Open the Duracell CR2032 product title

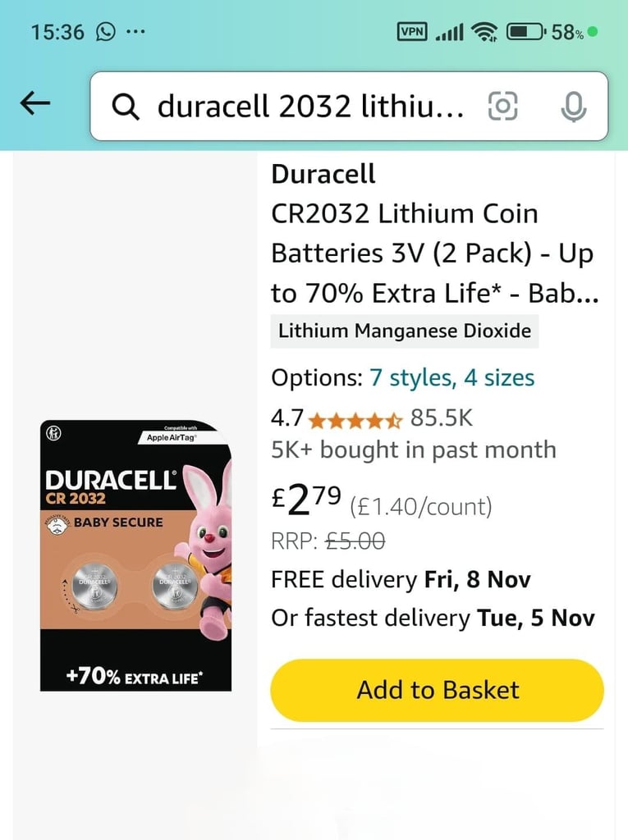(435, 234)
